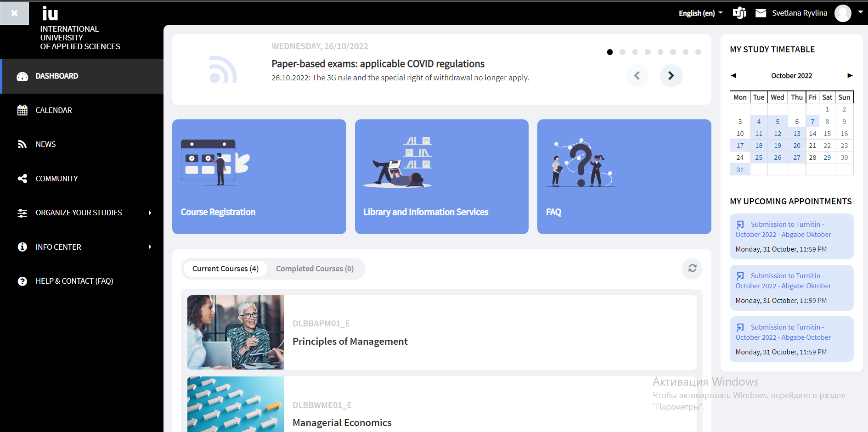The height and width of the screenshot is (432, 868).
Task: Close the sidebar with X button
Action: (14, 13)
